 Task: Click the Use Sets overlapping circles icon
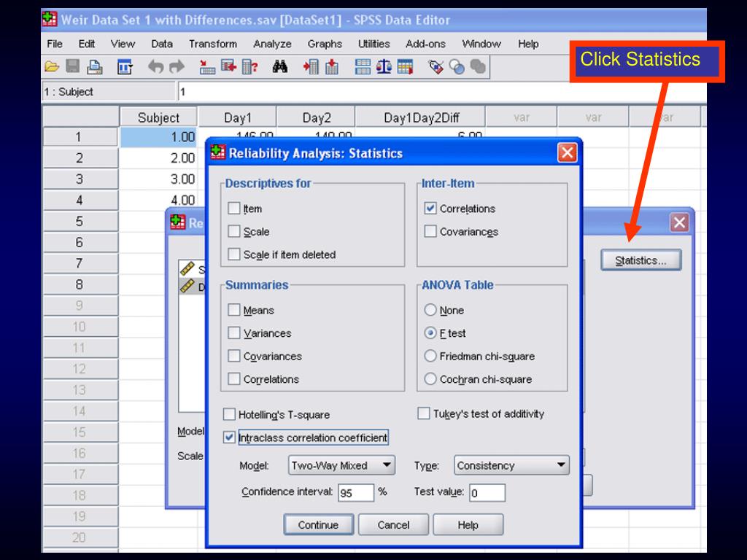click(x=457, y=67)
